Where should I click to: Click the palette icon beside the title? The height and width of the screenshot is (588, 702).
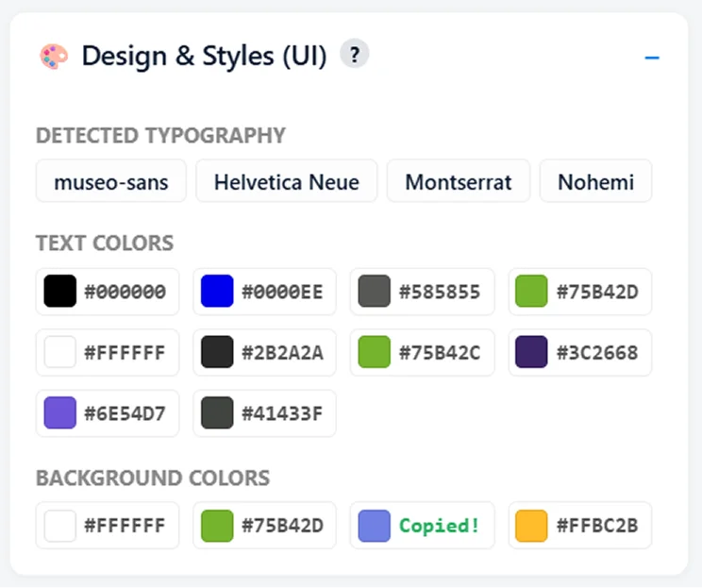coord(54,57)
